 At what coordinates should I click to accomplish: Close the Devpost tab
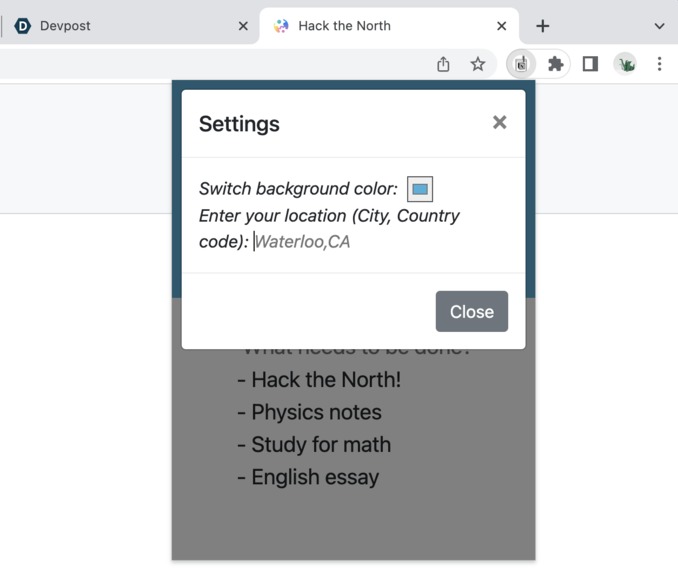coord(243,26)
